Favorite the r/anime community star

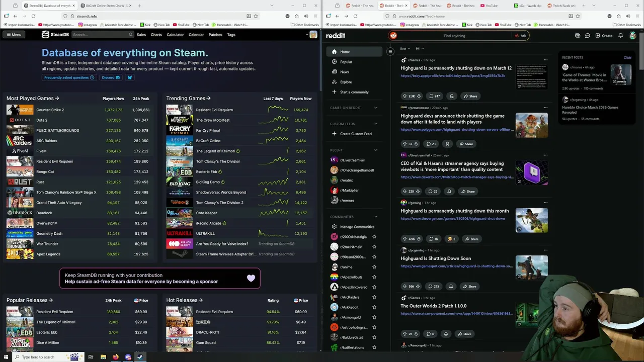pyautogui.click(x=374, y=267)
